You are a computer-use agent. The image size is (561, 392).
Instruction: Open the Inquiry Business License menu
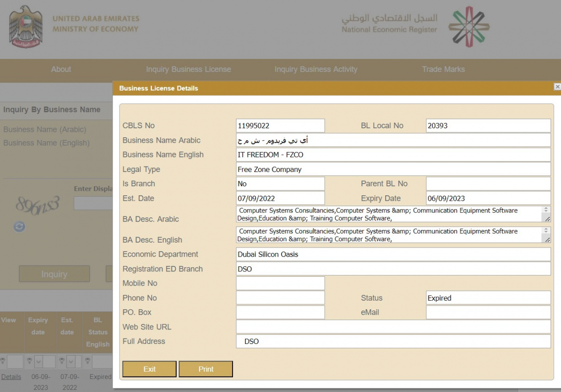pos(188,69)
